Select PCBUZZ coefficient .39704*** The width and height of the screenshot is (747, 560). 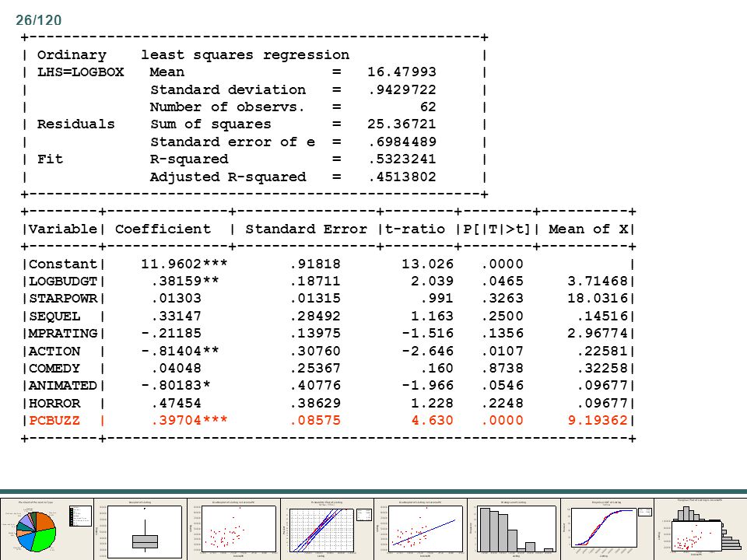(x=189, y=421)
